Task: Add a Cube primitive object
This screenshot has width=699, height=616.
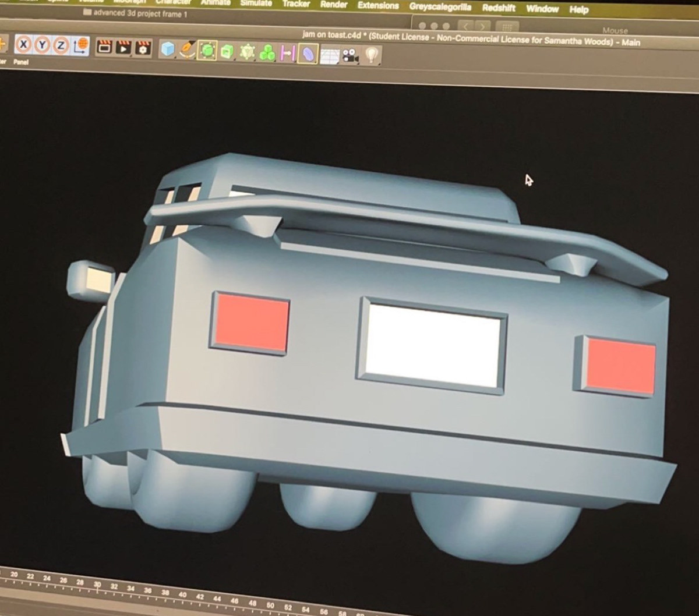Action: pyautogui.click(x=168, y=49)
